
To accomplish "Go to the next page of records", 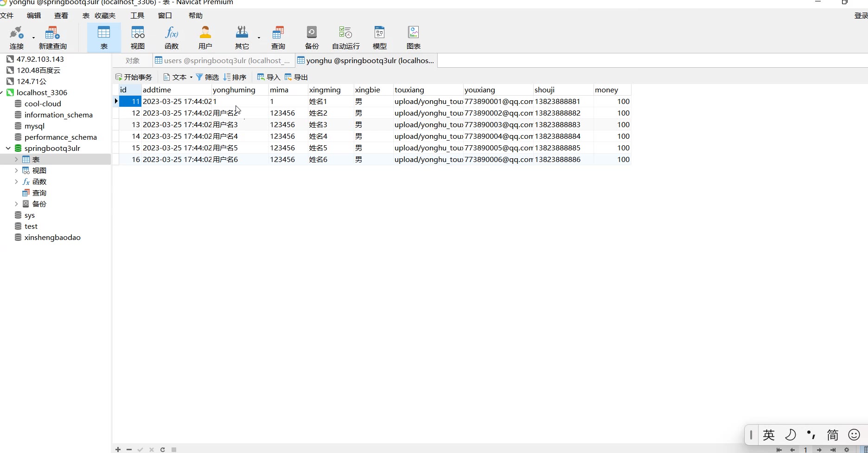I will coord(819,449).
